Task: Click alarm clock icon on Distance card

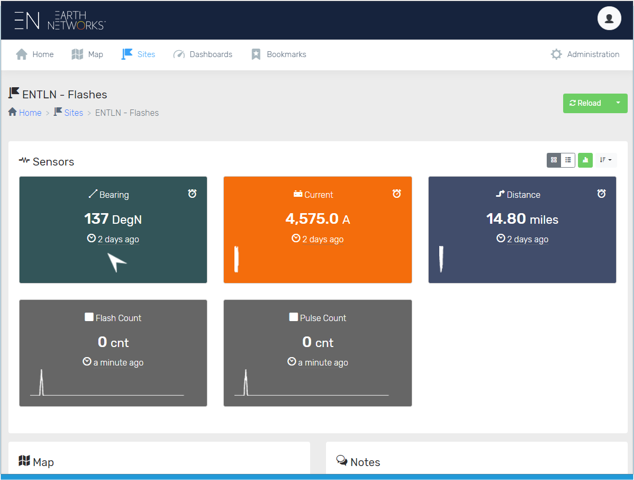Action: [x=601, y=194]
